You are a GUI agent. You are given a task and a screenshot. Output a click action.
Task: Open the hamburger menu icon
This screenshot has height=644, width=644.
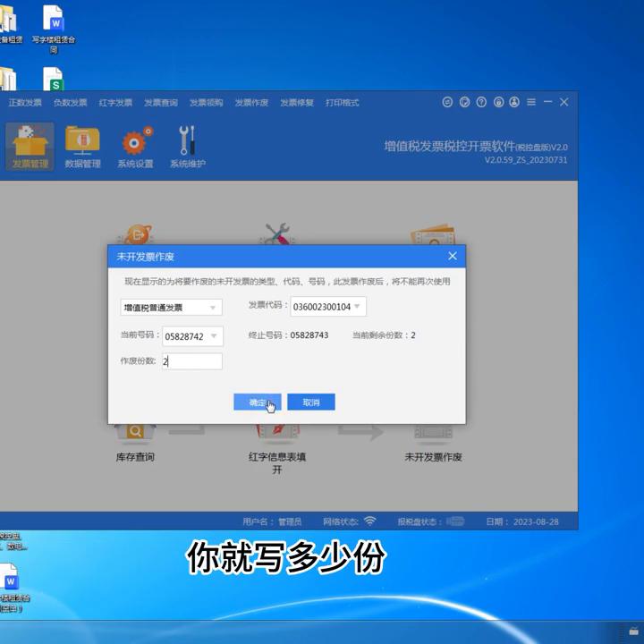click(x=531, y=102)
